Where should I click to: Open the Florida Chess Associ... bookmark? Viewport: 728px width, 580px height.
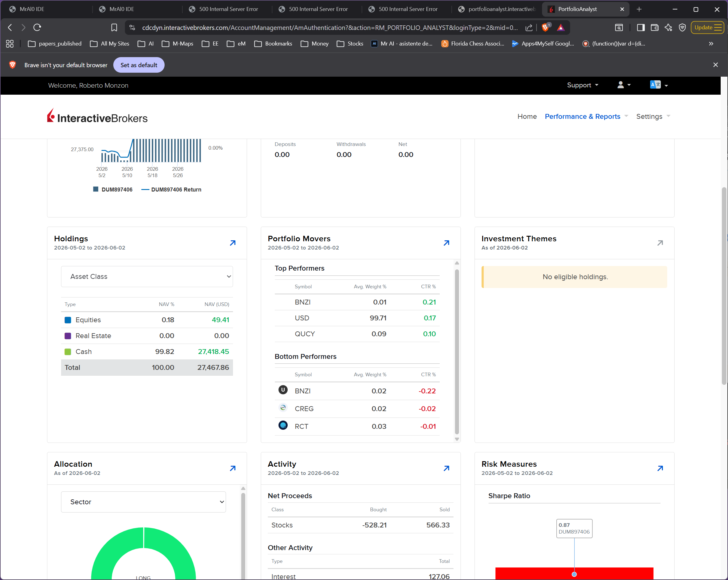click(x=473, y=44)
